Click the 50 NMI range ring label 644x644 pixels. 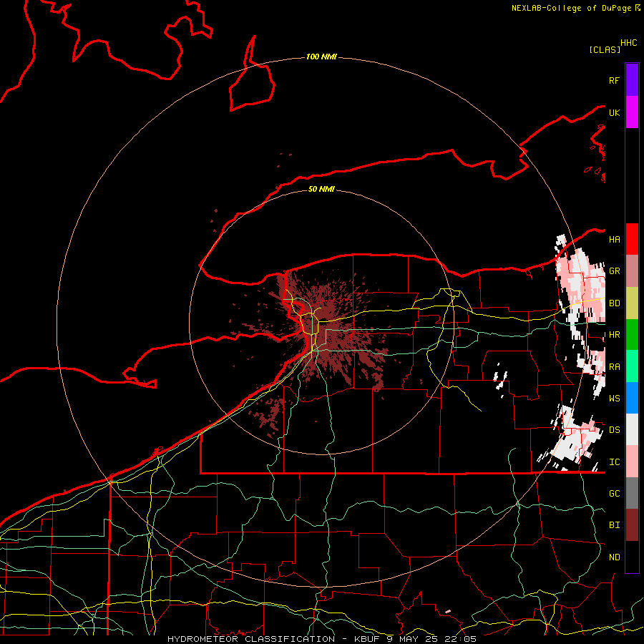coord(321,189)
